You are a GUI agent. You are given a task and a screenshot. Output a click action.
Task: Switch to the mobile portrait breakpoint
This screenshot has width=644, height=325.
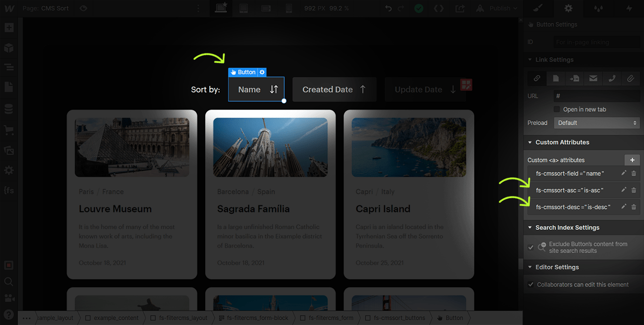pos(289,8)
